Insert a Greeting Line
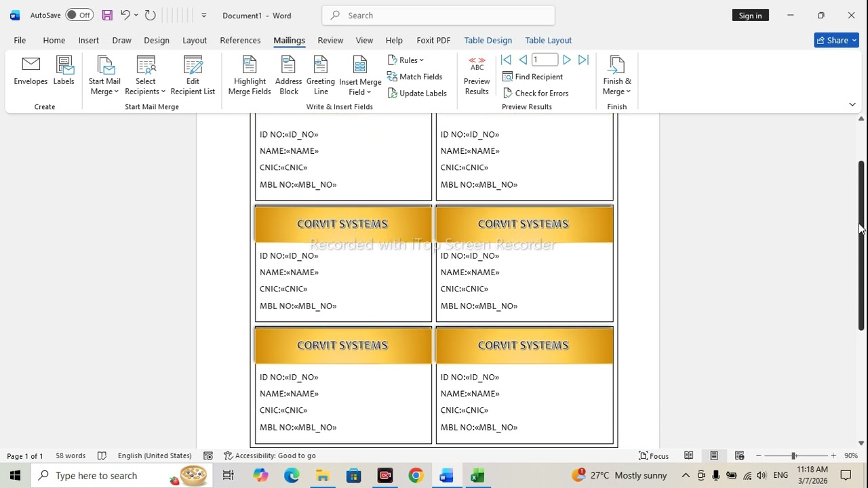The image size is (868, 488). pyautogui.click(x=321, y=76)
